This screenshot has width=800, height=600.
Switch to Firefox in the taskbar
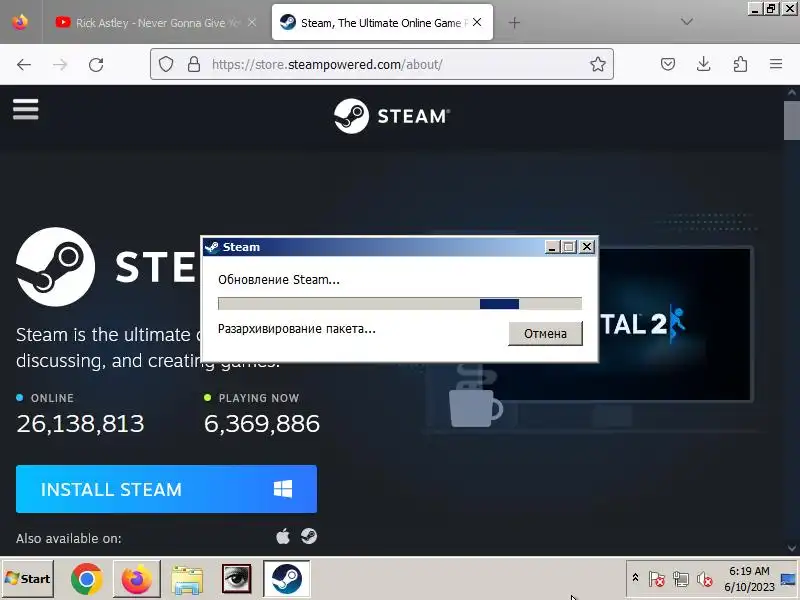tap(136, 579)
